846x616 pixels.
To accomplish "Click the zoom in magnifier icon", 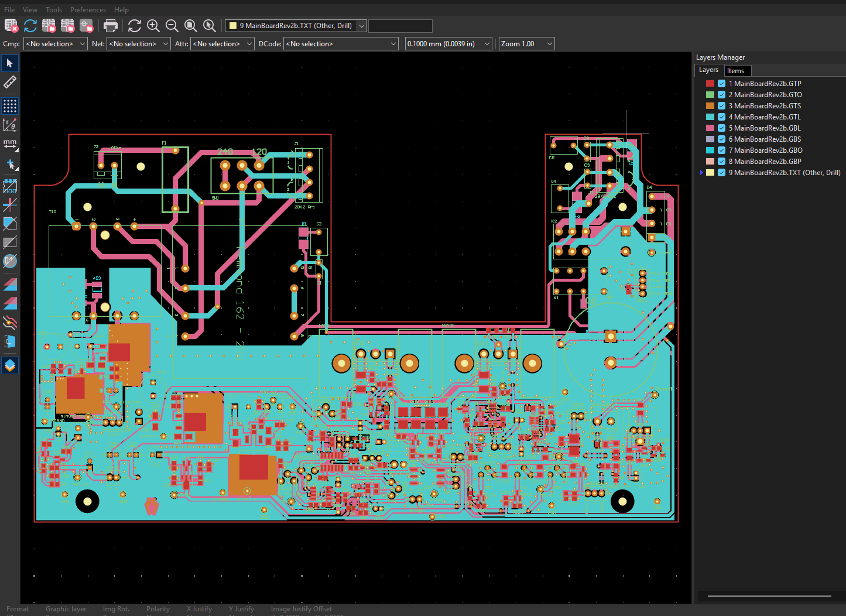I will point(153,26).
